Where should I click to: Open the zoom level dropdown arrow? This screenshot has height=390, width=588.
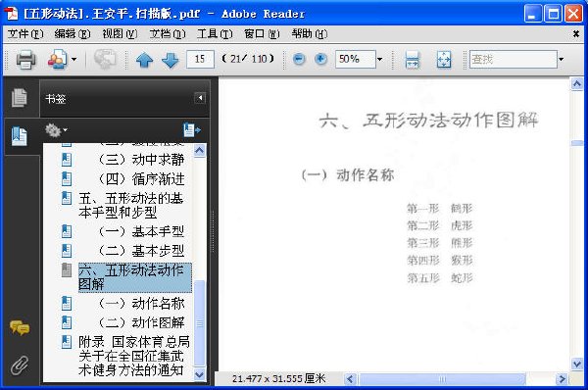tap(380, 59)
